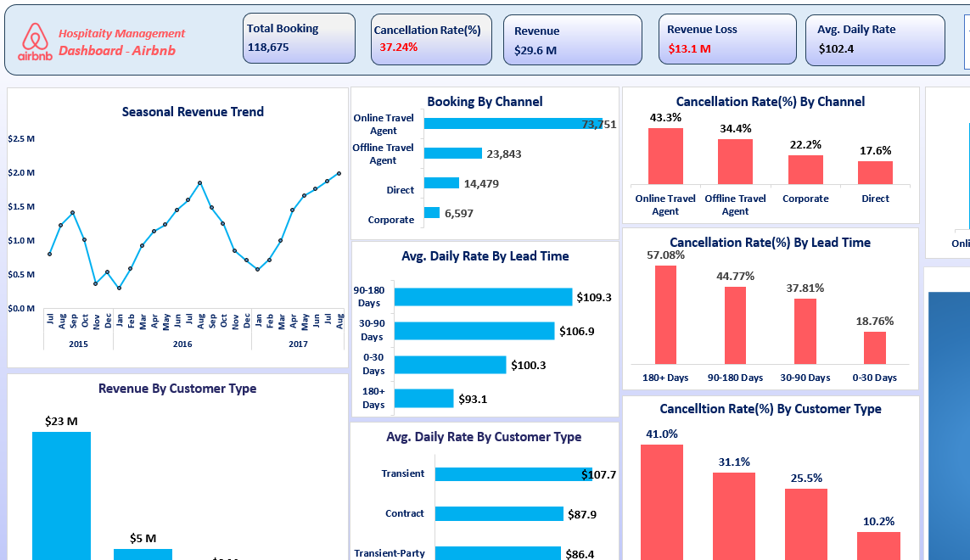Click the 18.76% 0-30 Days column
The width and height of the screenshot is (970, 560).
tap(875, 348)
